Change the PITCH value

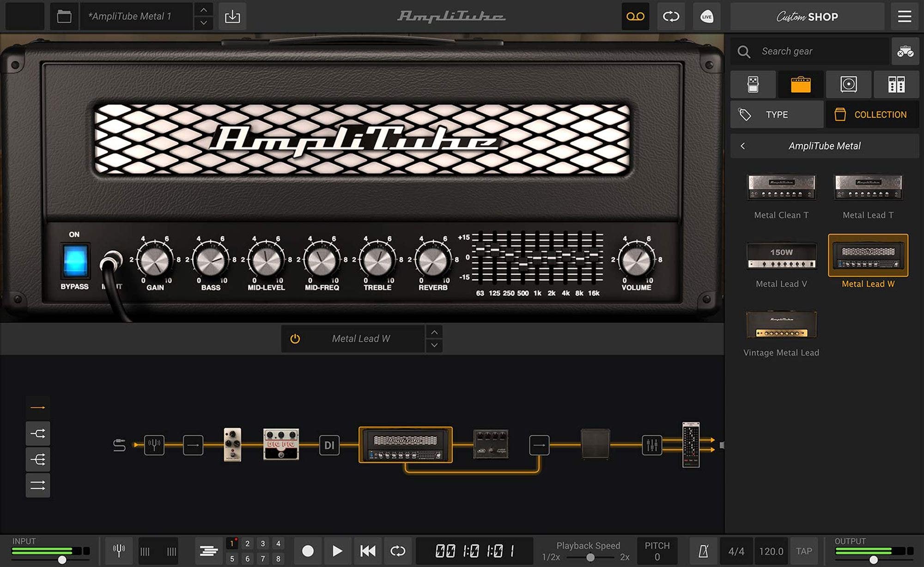[x=657, y=551]
